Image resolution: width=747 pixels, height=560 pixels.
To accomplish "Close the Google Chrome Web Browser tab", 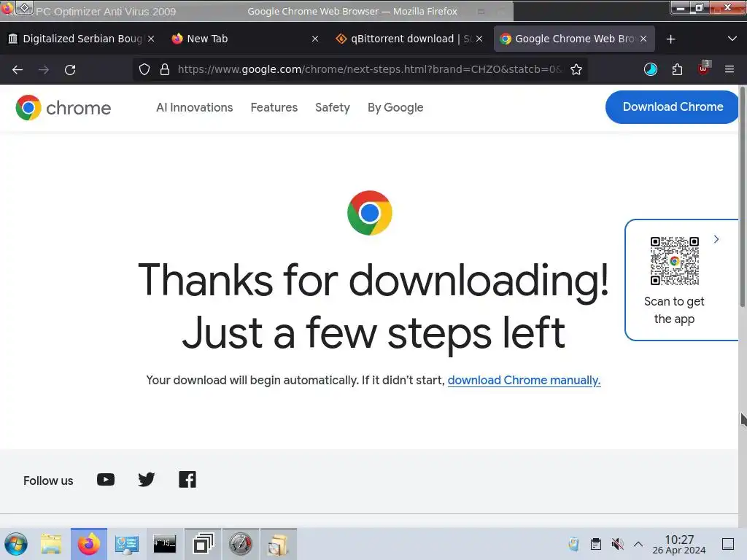I will (643, 39).
